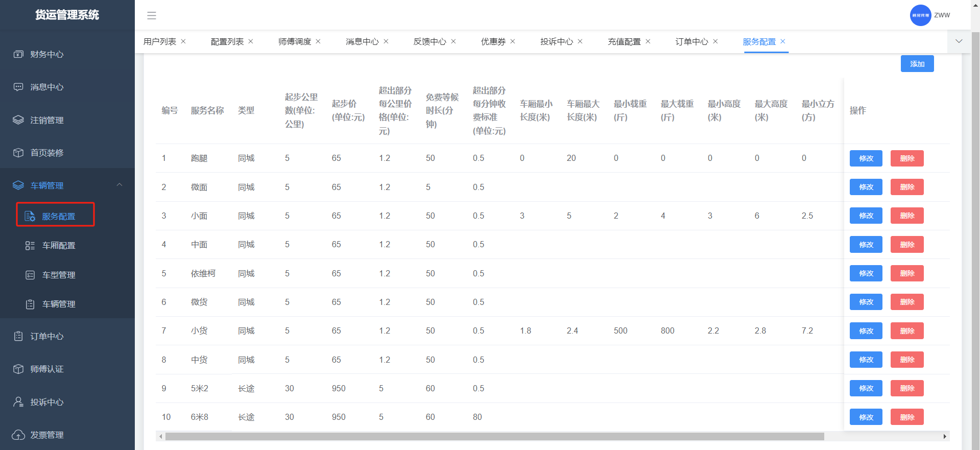Screen dimensions: 980x450
Task: Click the user avatar in top right
Action: [920, 15]
